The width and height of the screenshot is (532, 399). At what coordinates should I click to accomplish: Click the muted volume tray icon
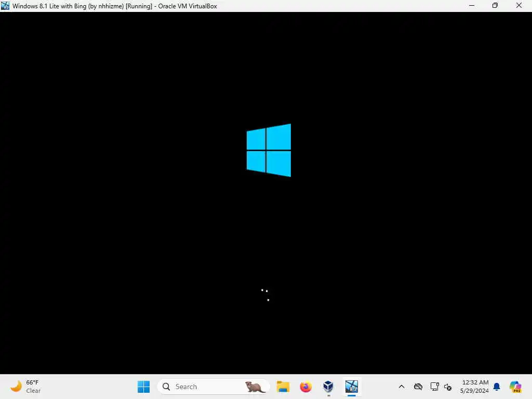click(447, 387)
